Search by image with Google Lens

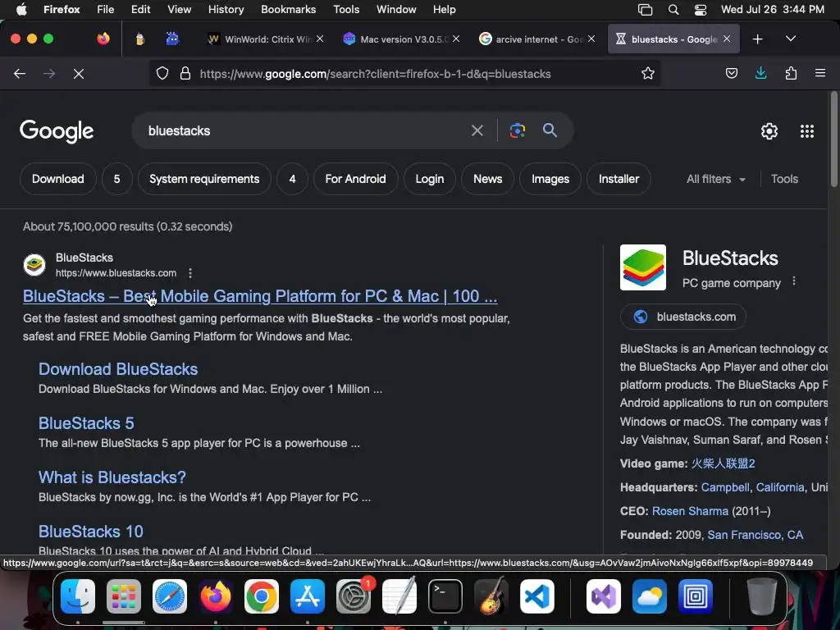click(517, 130)
